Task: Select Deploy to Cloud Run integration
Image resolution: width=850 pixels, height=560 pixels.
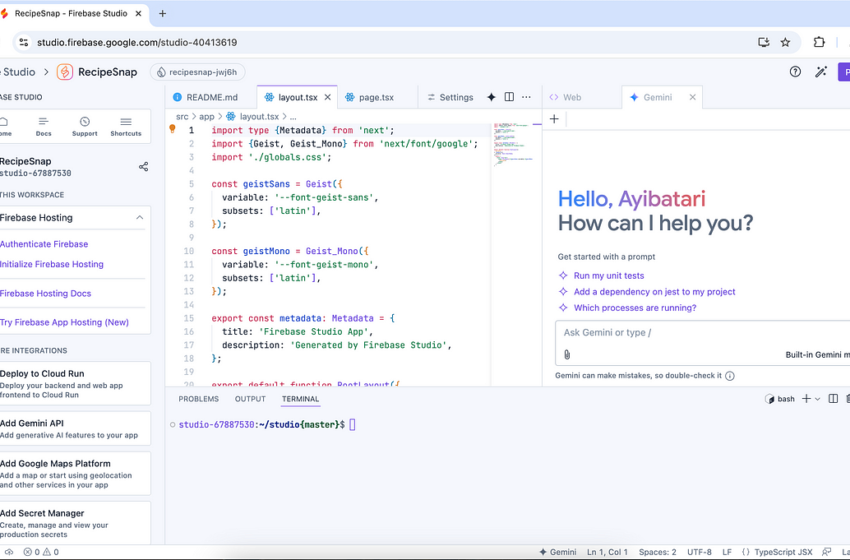Action: click(x=75, y=383)
